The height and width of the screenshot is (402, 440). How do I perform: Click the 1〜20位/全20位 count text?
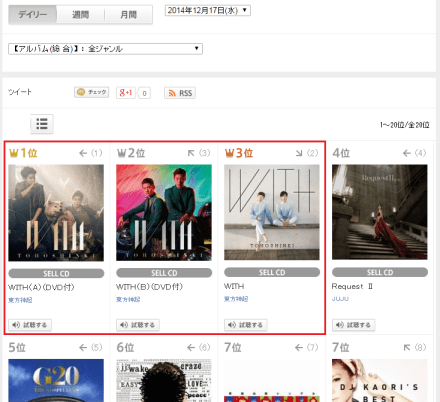pyautogui.click(x=405, y=125)
